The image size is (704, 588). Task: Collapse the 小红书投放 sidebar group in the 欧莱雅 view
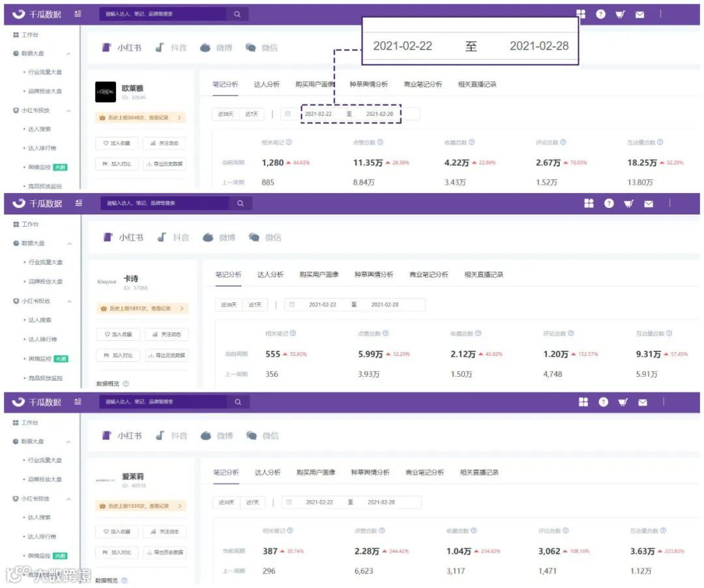coord(68,110)
